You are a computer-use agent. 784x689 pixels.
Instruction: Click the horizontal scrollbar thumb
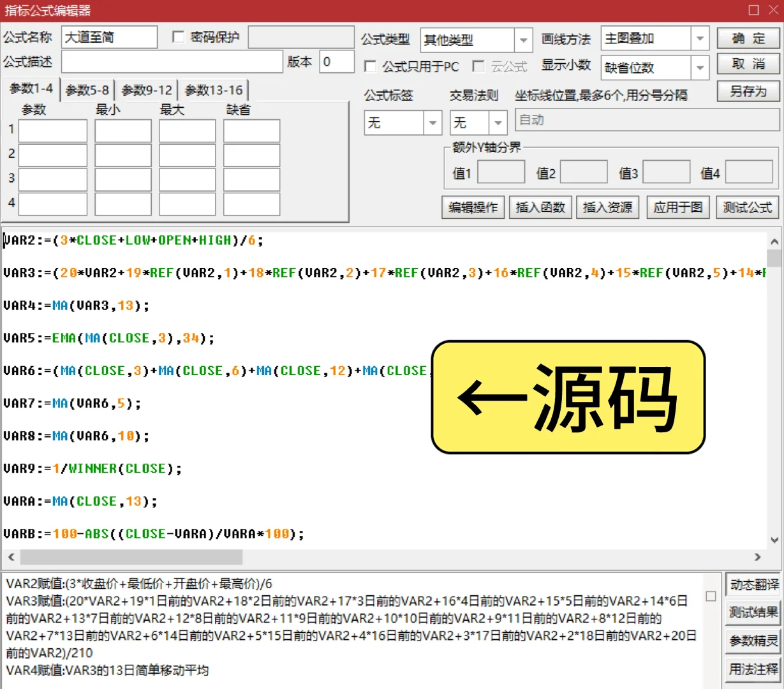[131, 557]
